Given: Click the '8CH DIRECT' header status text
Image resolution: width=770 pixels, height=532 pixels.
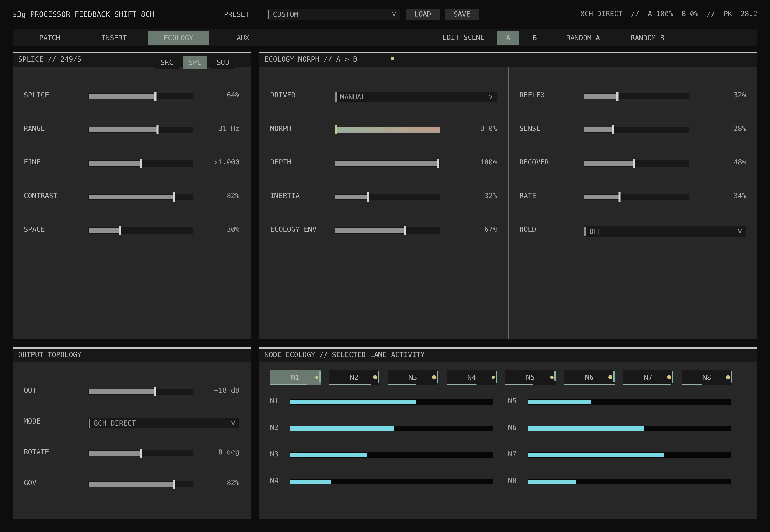Looking at the screenshot, I should [601, 14].
